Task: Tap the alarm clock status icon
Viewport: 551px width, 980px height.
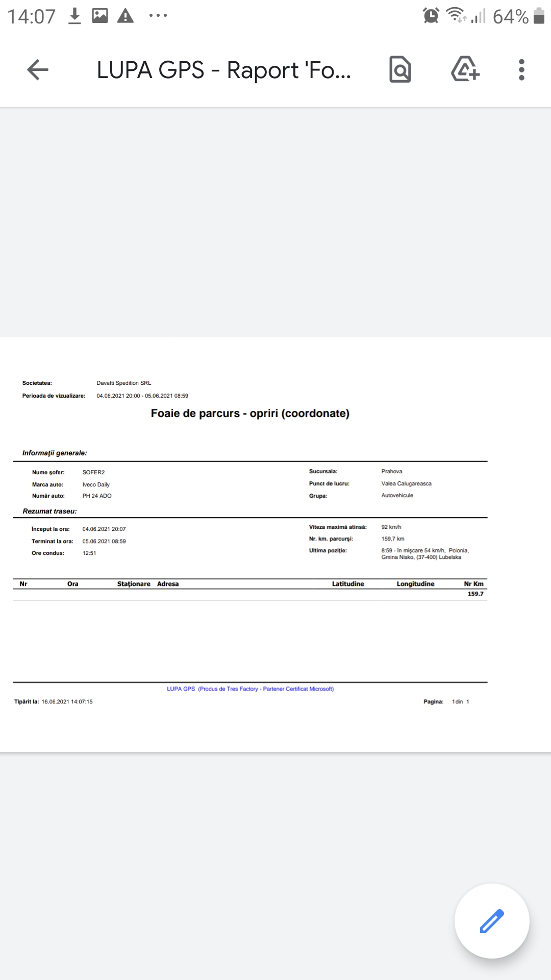Action: [431, 16]
